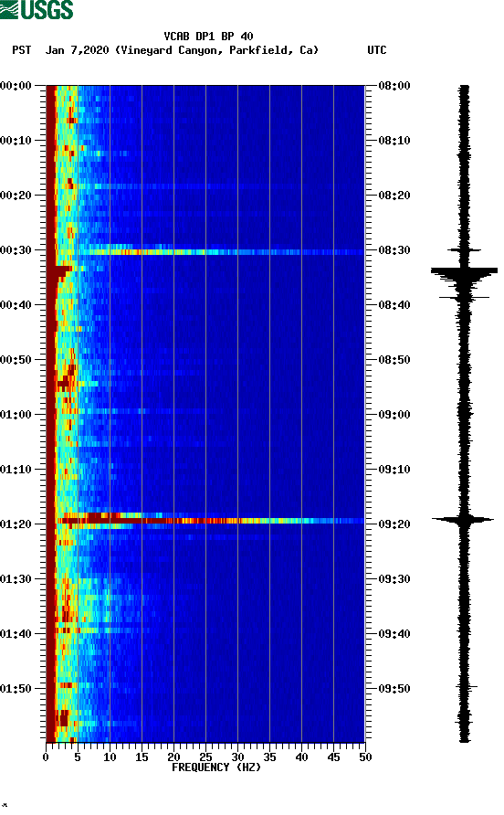This screenshot has height=815, width=504.
Task: Click the 08:50 UTC time label
Action: point(394,360)
